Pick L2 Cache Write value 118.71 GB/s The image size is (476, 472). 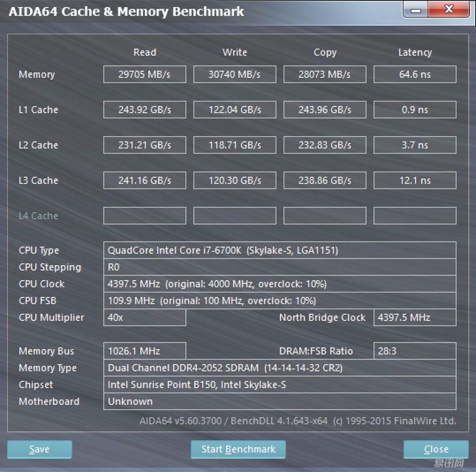point(235,145)
